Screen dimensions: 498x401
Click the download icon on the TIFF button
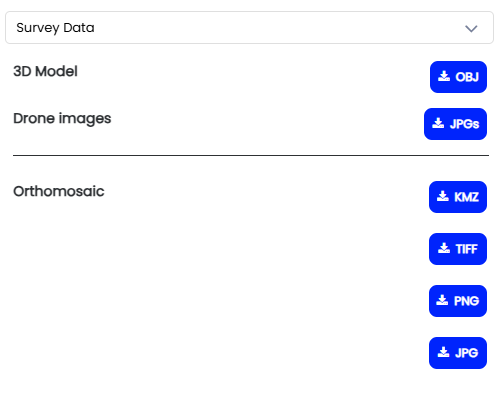[x=444, y=248]
